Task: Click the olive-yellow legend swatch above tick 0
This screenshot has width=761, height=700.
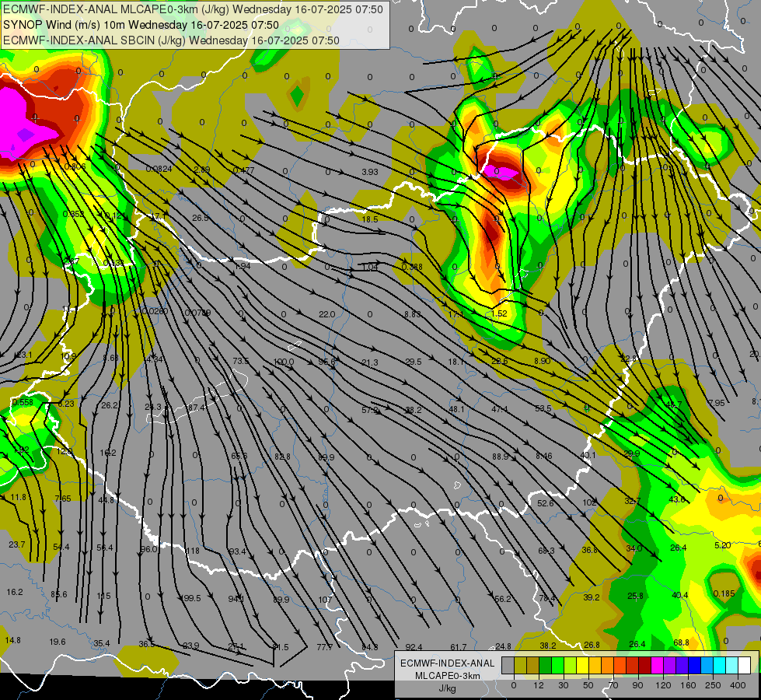Action: point(521,665)
